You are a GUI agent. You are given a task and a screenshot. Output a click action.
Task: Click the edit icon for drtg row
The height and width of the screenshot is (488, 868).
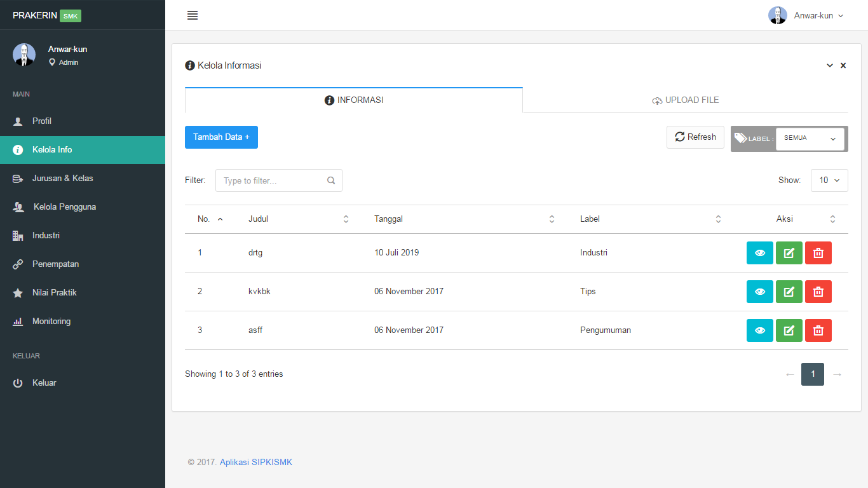(789, 253)
